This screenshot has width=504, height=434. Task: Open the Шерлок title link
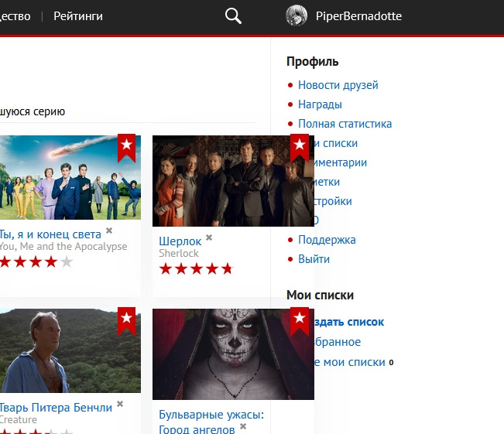[x=180, y=241]
